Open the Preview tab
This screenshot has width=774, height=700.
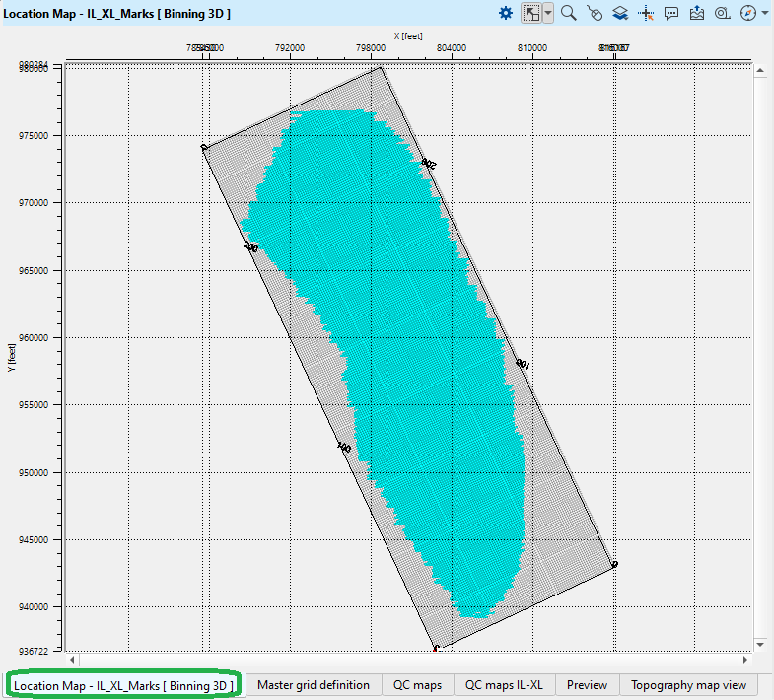[588, 684]
